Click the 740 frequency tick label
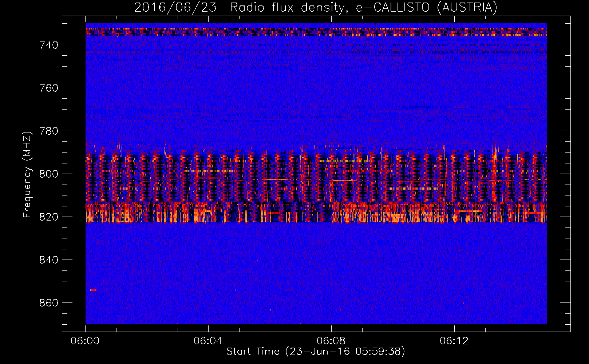The width and height of the screenshot is (589, 364). tap(49, 45)
